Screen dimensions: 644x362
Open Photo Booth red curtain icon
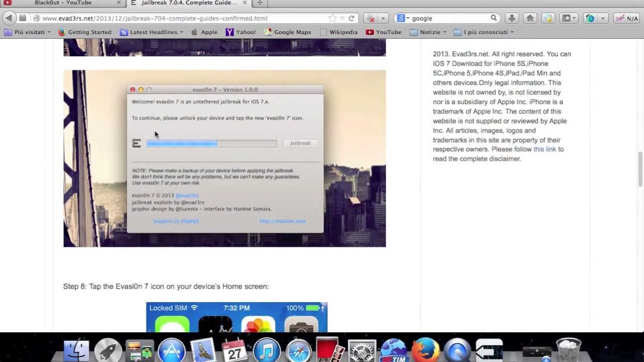pyautogui.click(x=330, y=350)
